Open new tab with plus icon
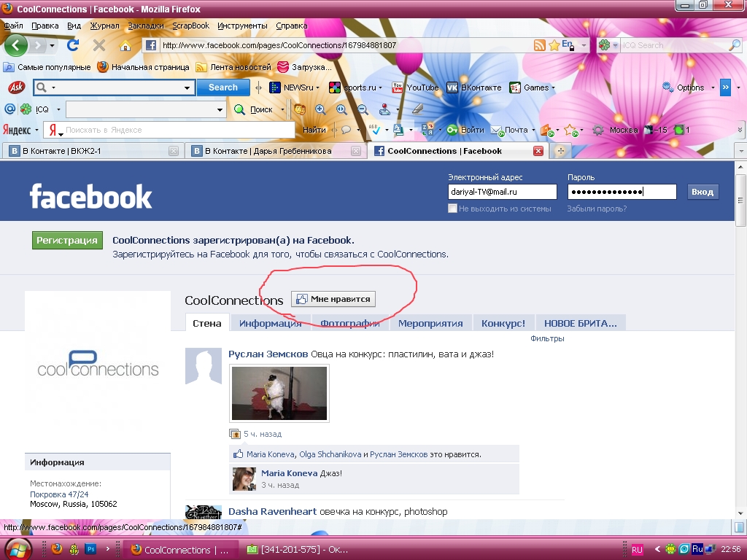The height and width of the screenshot is (560, 747). pos(561,151)
